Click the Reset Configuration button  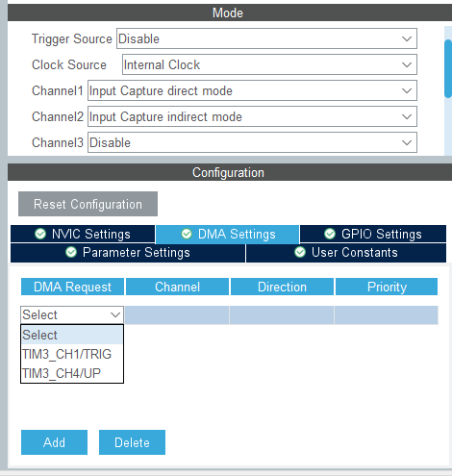[88, 204]
